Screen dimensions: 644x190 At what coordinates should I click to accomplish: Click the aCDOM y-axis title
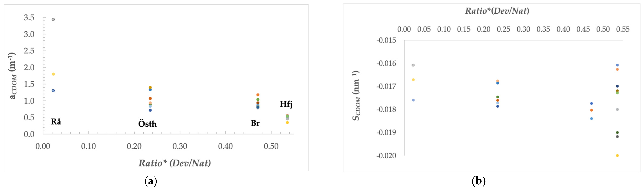click(12, 76)
